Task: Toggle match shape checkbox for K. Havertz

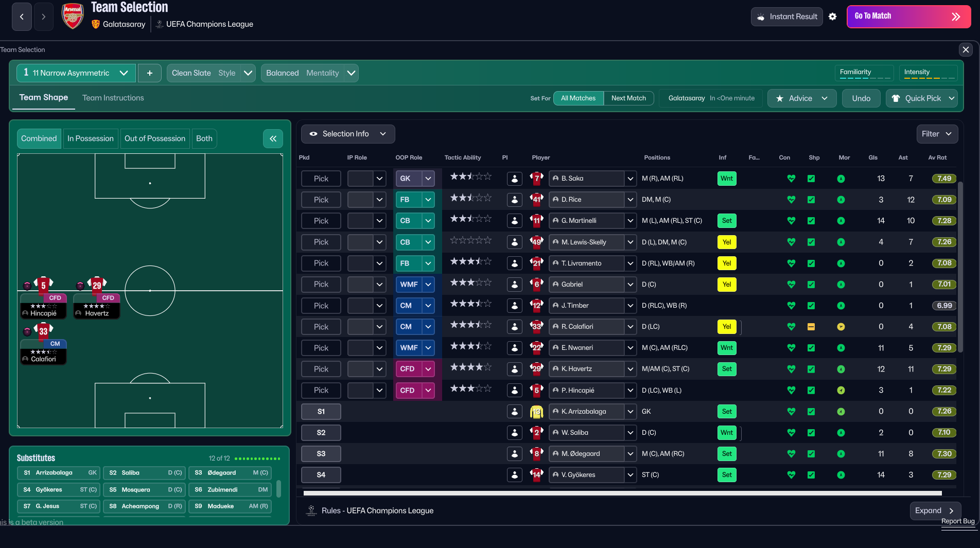Action: 811,369
